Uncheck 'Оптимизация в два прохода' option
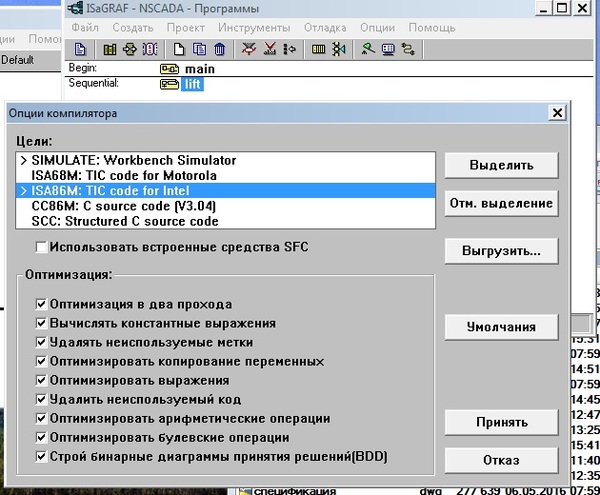The width and height of the screenshot is (600, 495). 41,304
